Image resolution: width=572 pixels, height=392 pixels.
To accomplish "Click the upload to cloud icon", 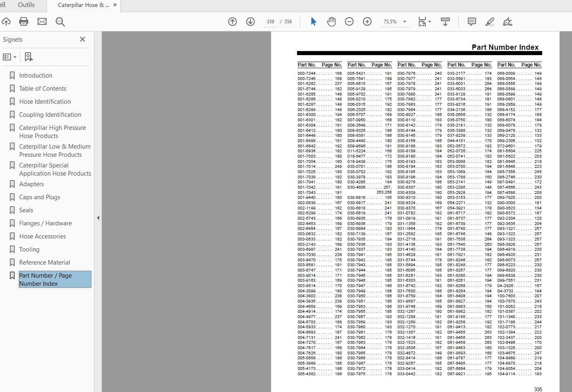I will click(x=6, y=22).
